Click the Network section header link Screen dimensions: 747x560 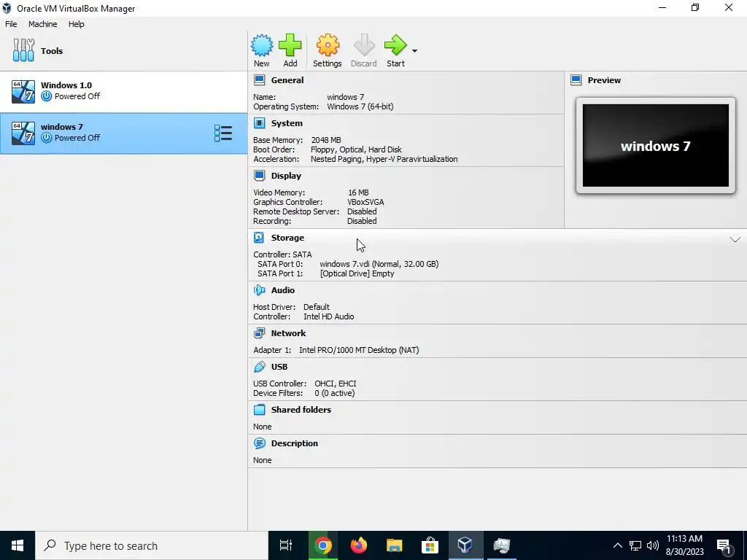tap(288, 333)
